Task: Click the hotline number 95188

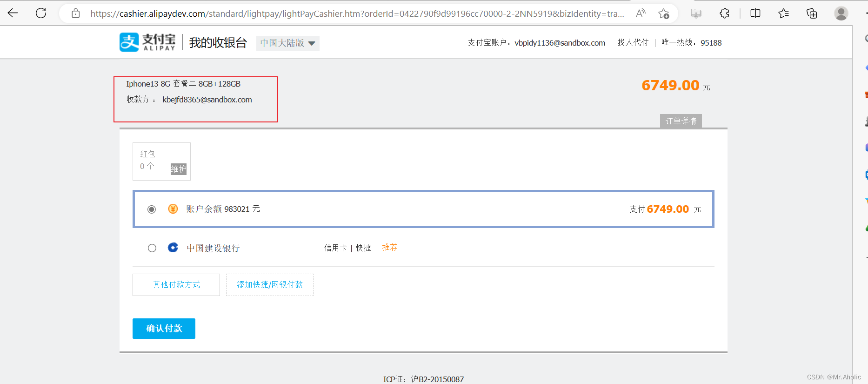Action: tap(711, 43)
